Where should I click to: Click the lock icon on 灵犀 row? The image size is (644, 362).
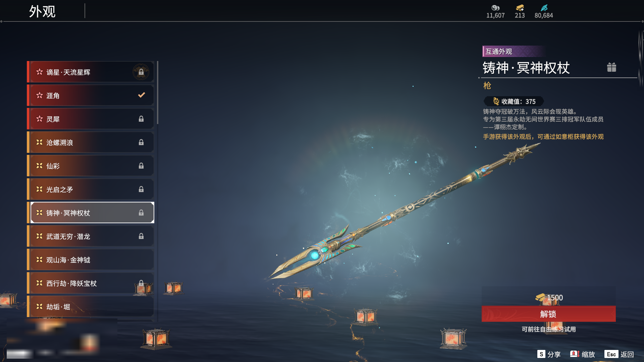pos(141,119)
